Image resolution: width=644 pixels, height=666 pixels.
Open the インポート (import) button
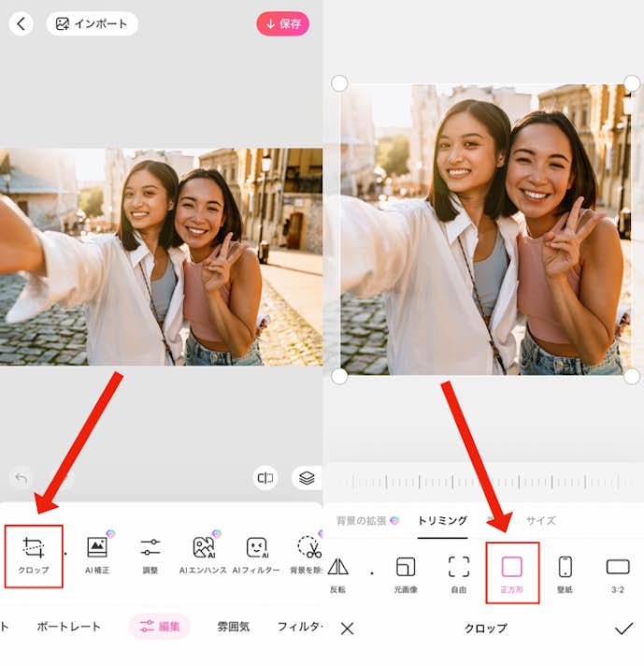(x=92, y=23)
